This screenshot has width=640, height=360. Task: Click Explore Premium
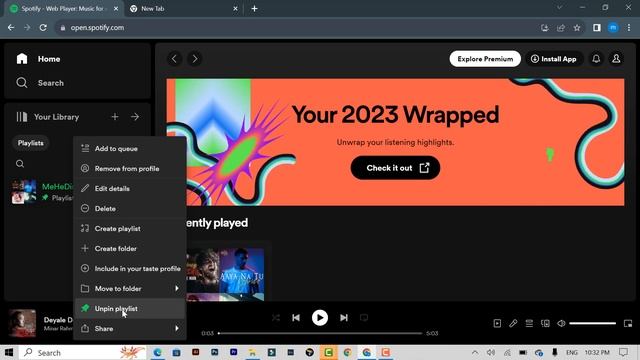point(485,59)
